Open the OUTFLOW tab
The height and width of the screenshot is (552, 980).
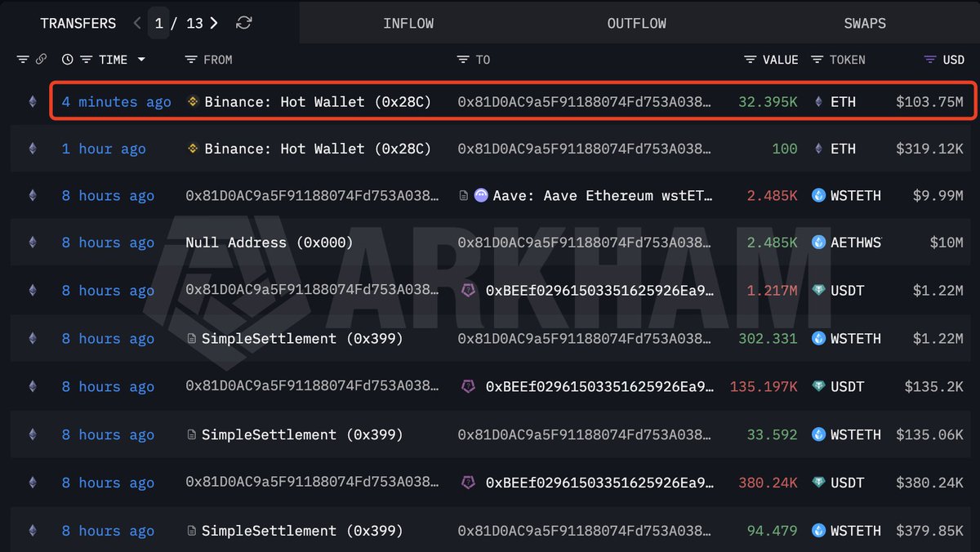tap(636, 23)
